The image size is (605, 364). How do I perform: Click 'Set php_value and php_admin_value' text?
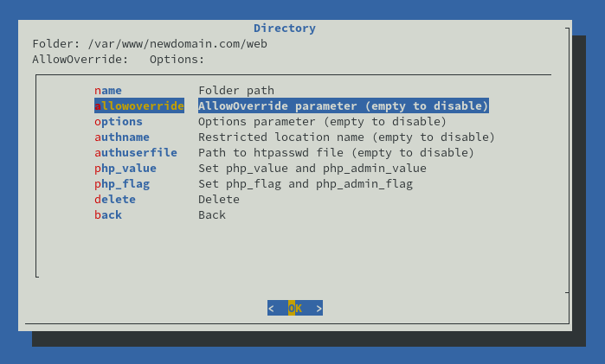pyautogui.click(x=312, y=168)
